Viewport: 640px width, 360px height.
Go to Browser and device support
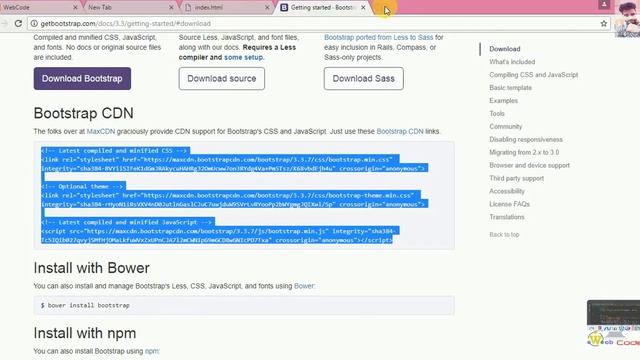click(x=529, y=165)
